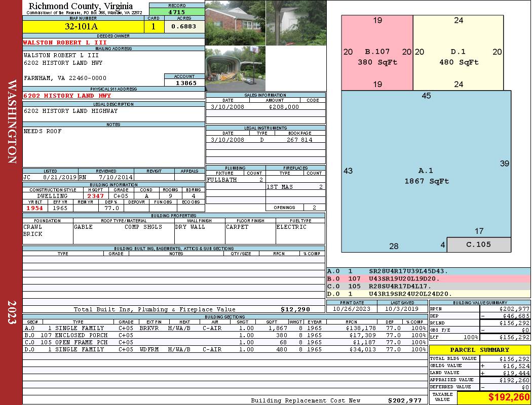This screenshot has width=532, height=405.
Task: Click 1ST MAS fireplace row
Action: click(x=295, y=187)
